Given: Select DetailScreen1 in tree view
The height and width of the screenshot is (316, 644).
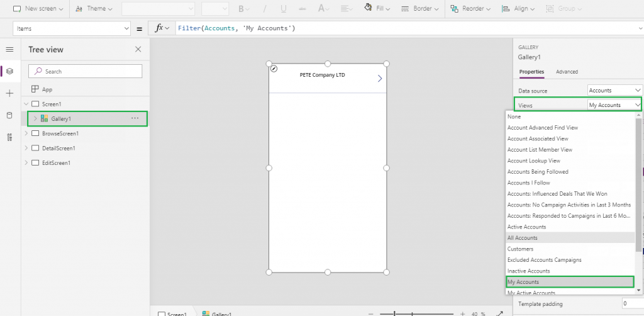Looking at the screenshot, I should 58,148.
